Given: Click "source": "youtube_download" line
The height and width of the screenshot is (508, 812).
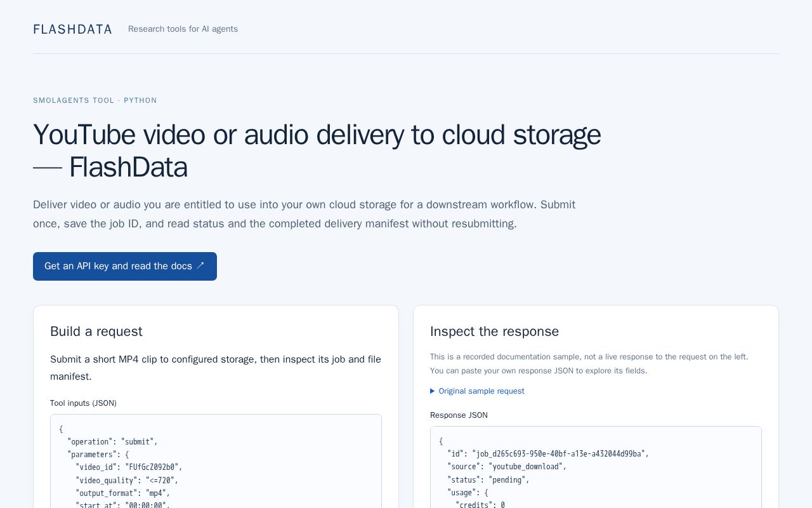Looking at the screenshot, I should click(507, 467).
